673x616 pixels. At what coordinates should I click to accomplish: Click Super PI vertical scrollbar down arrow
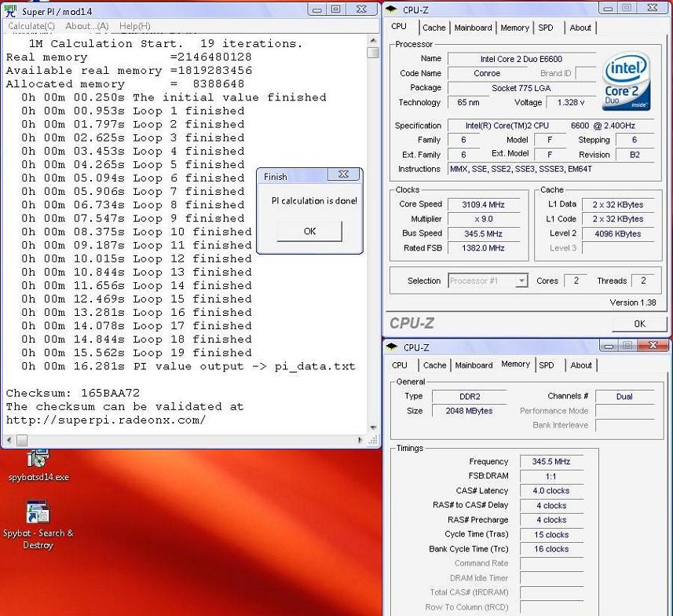(x=373, y=427)
